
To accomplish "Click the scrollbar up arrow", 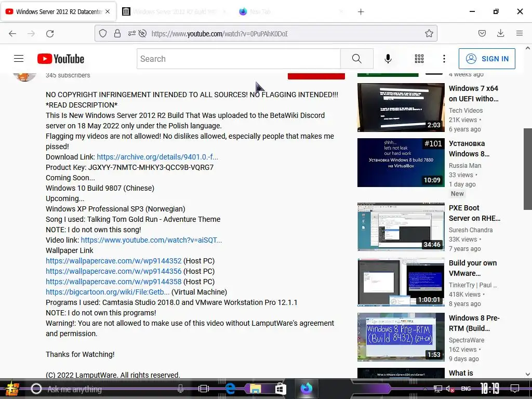I will pos(528,48).
